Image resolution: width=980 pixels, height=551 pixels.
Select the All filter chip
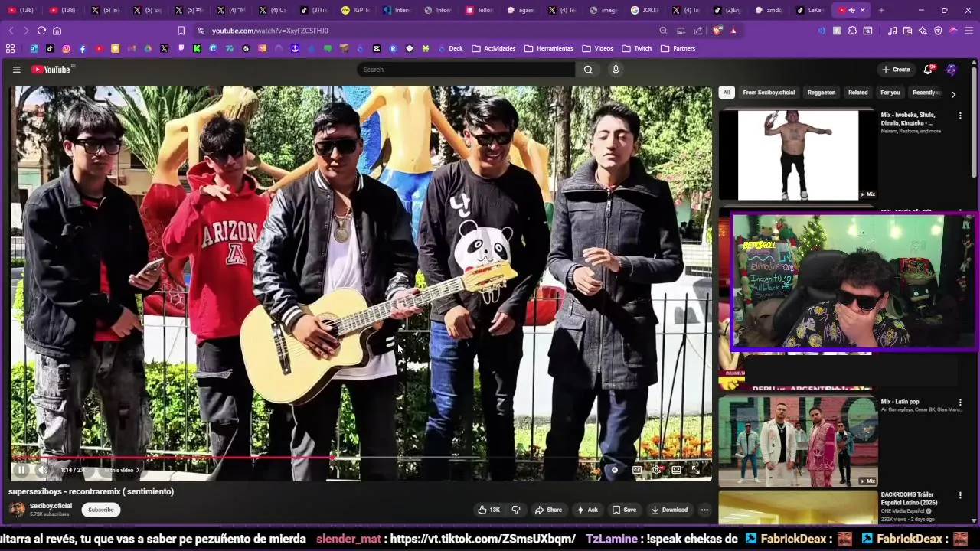coord(727,93)
